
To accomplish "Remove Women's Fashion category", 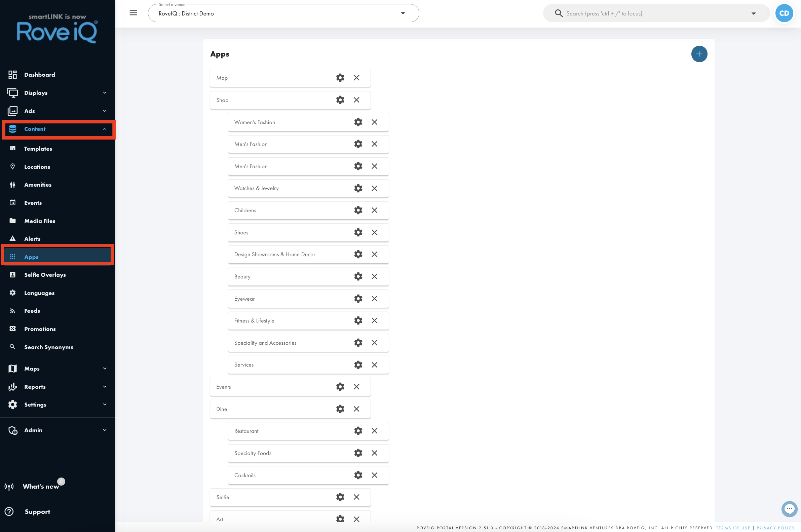I will coord(374,122).
